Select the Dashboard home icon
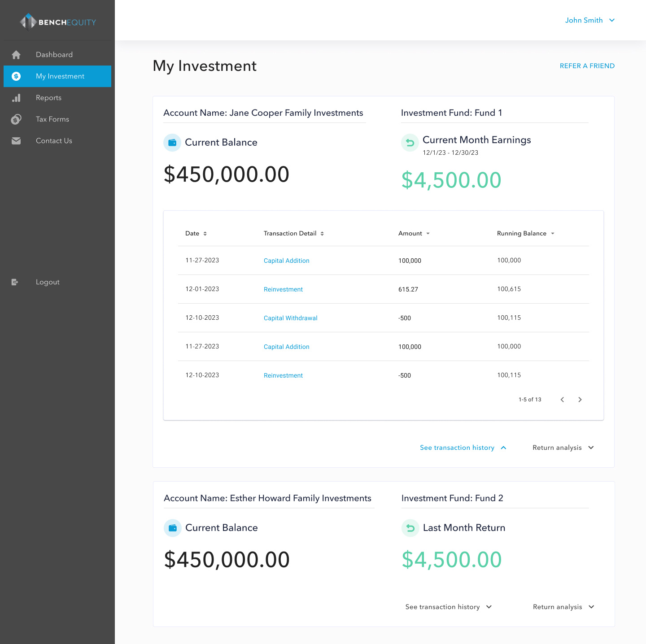 point(16,54)
